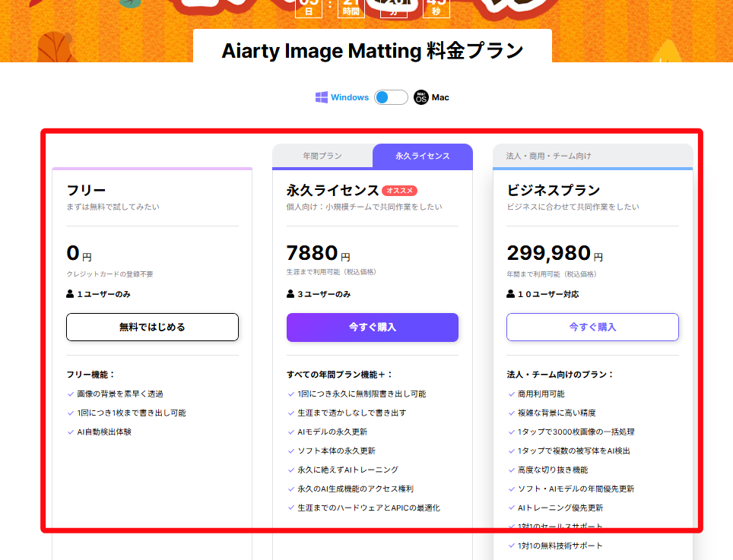
Task: Click the オススメ badge
Action: point(400,191)
